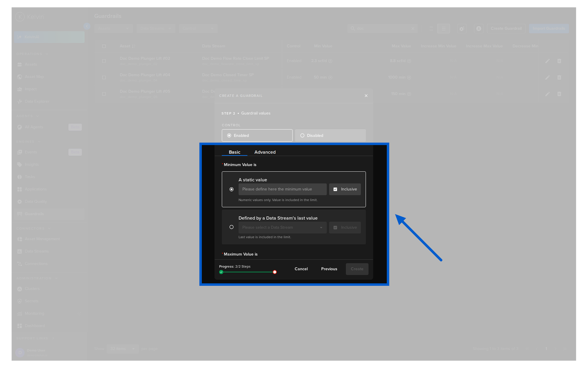Open Secrets shield icon
Image resolution: width=588 pixels, height=368 pixels.
click(x=20, y=301)
